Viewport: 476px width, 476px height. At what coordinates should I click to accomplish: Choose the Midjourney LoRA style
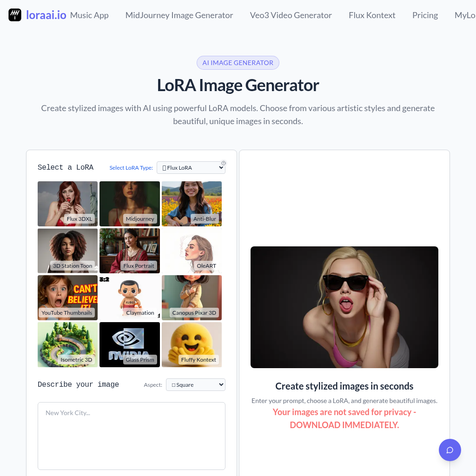pyautogui.click(x=130, y=204)
